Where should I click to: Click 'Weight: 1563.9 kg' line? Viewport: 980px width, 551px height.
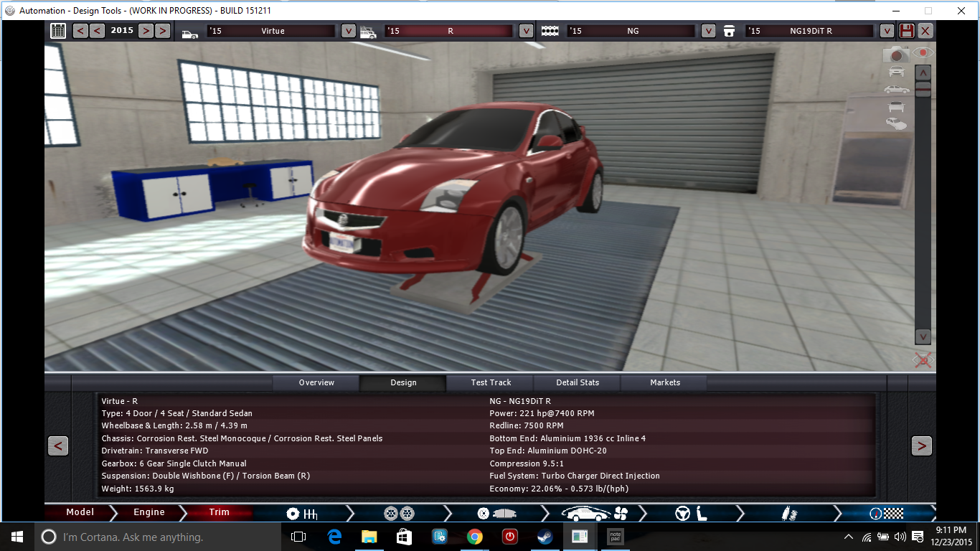coord(138,489)
